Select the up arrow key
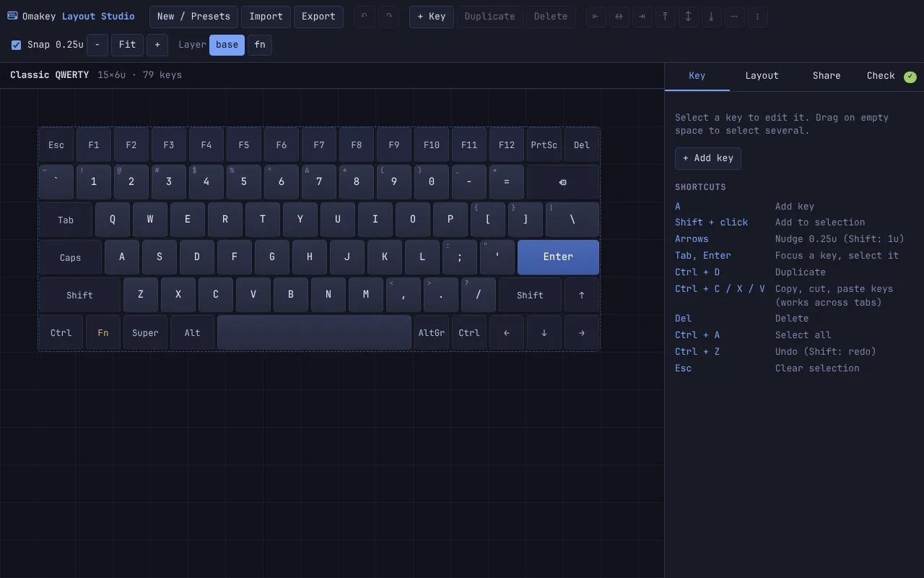Image resolution: width=924 pixels, height=578 pixels. click(582, 295)
